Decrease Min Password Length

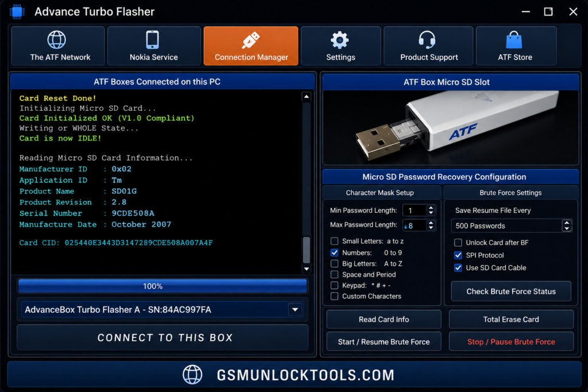click(431, 214)
